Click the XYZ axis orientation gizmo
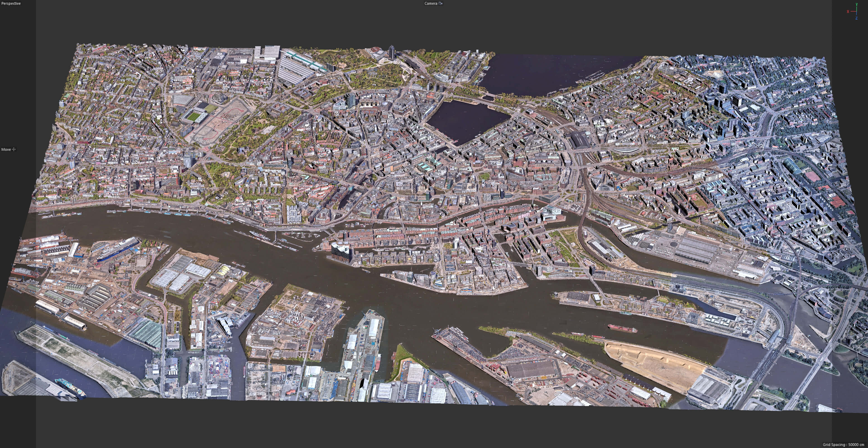Image resolution: width=868 pixels, height=448 pixels. pos(853,11)
